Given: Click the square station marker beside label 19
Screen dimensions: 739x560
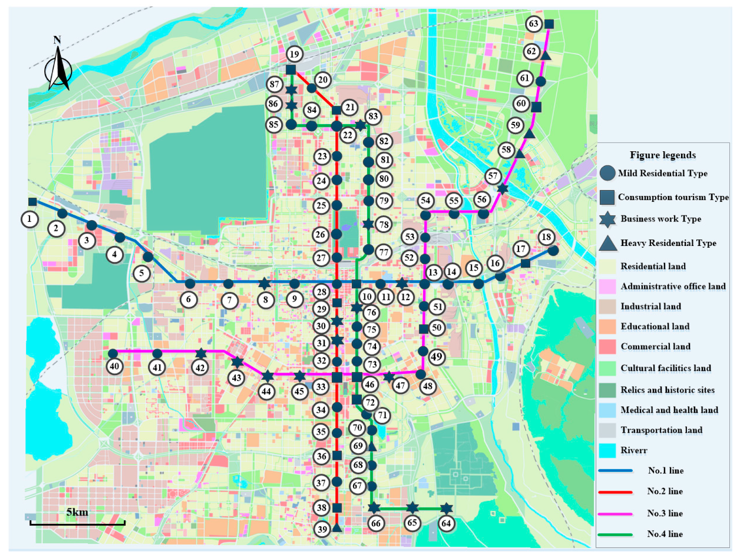Looking at the screenshot, I should (290, 70).
